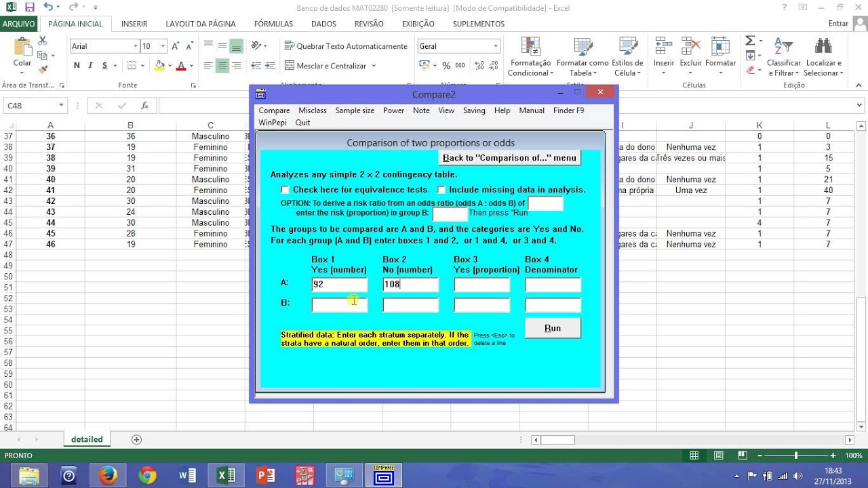Click the Firefox icon in the taskbar
Screen dimensions: 868x488
108,476
